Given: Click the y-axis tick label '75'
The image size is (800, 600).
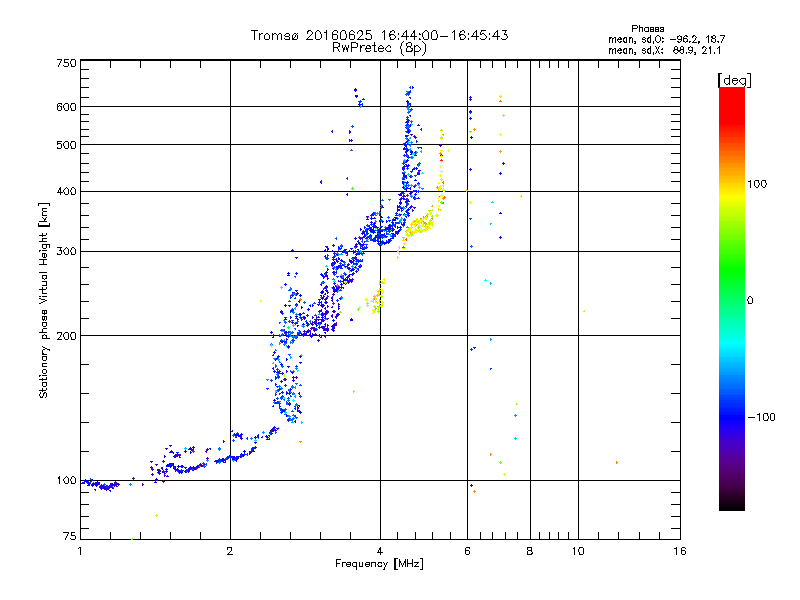Looking at the screenshot, I should coord(69,536).
